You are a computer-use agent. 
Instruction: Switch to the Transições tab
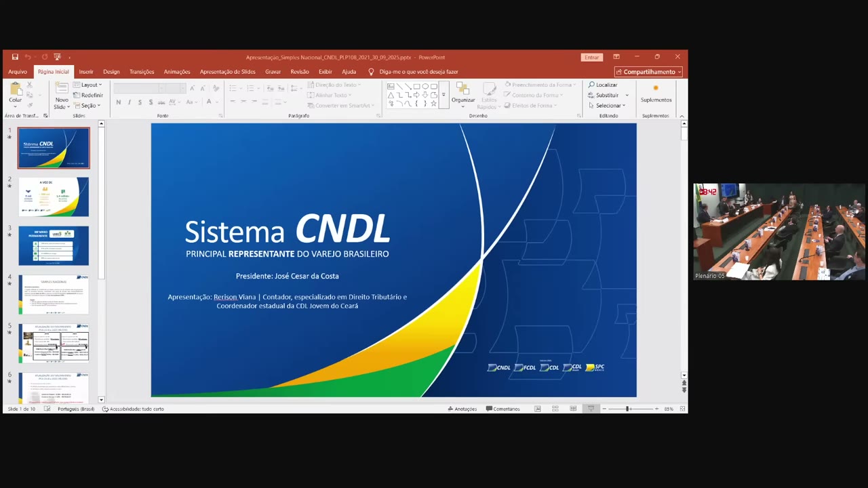(142, 72)
